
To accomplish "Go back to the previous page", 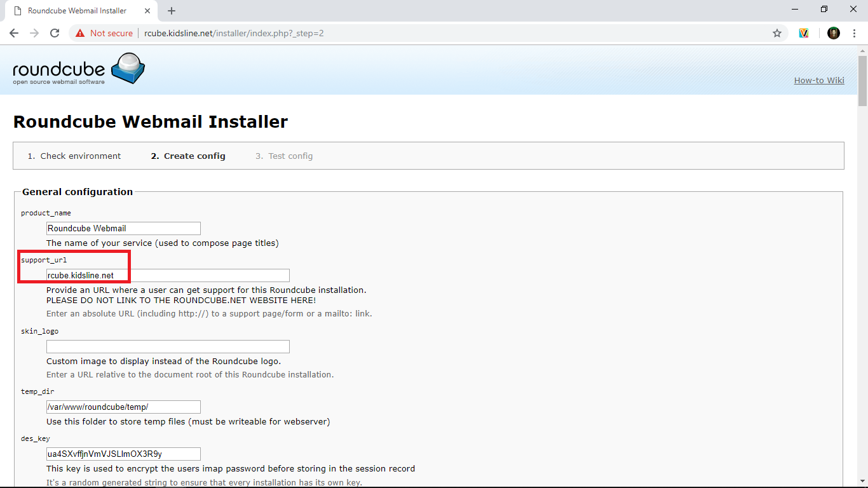I will pos(14,33).
